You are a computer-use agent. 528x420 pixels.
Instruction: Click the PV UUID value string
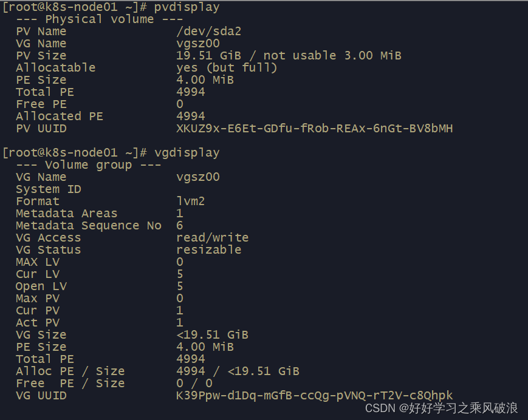[315, 129]
